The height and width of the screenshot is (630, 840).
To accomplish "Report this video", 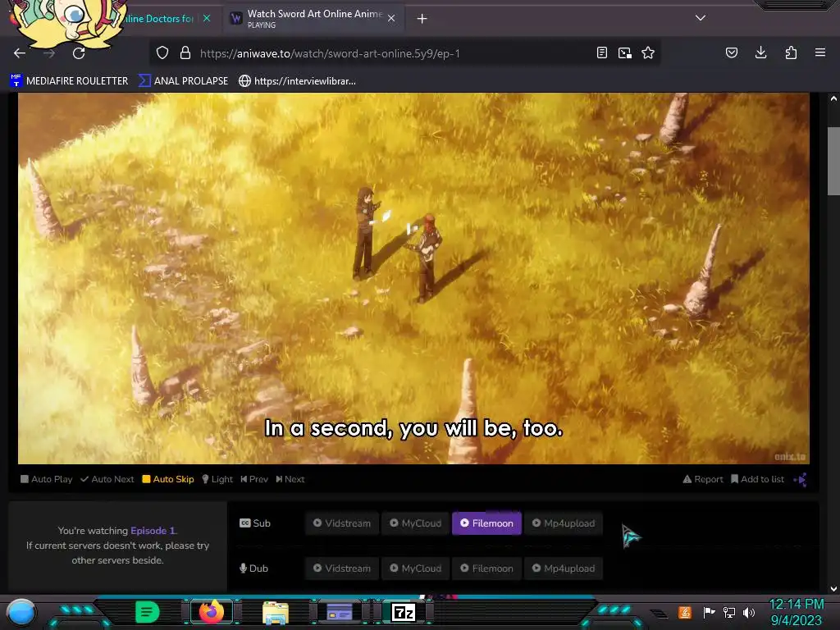I will pos(703,479).
